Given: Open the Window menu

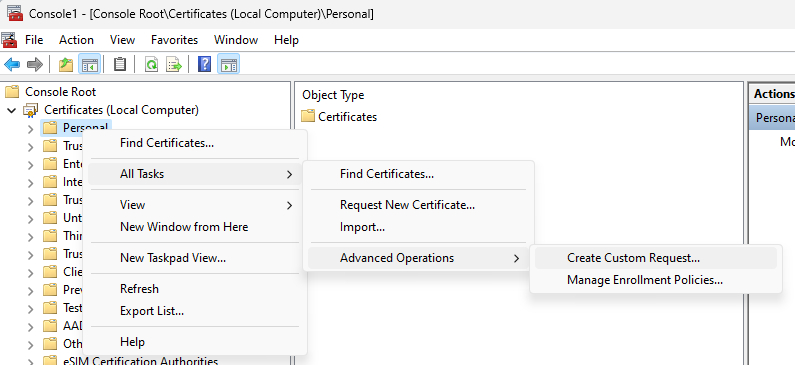Looking at the screenshot, I should pos(236,40).
